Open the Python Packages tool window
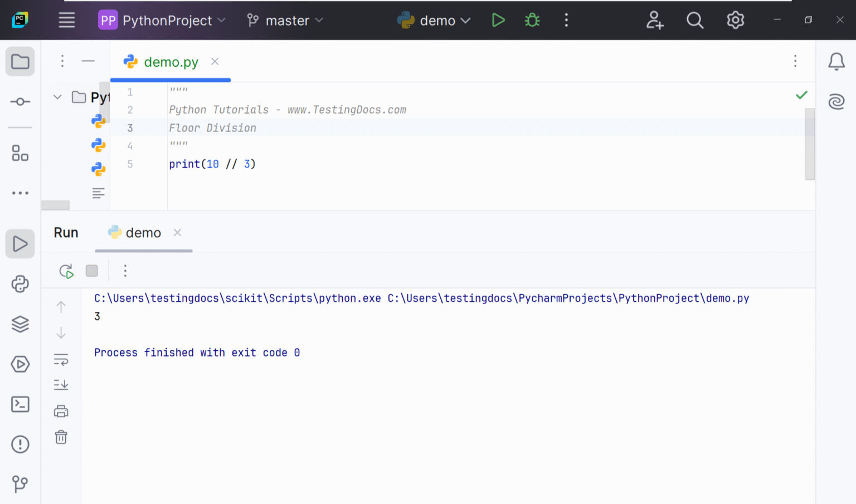Screen dimensions: 856x504 point(20,284)
